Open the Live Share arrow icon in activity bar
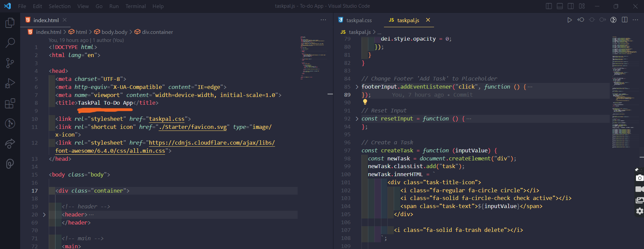The width and height of the screenshot is (644, 249). pyautogui.click(x=10, y=144)
